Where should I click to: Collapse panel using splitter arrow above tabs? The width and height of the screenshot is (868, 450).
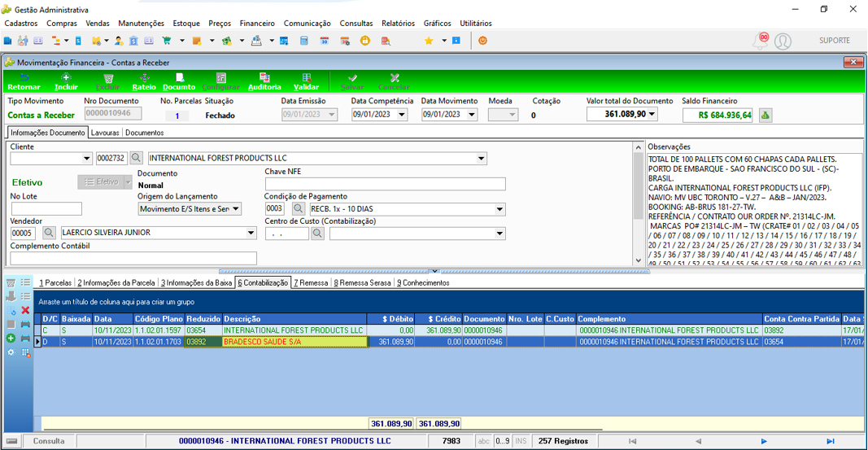click(x=434, y=271)
